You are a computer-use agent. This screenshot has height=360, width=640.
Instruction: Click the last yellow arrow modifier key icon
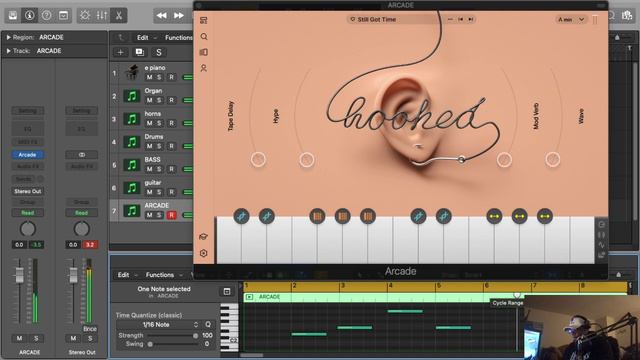tap(545, 216)
